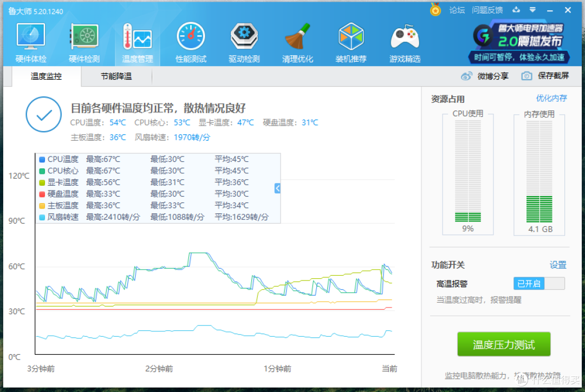The height and width of the screenshot is (392, 585).
Task: Click 保存截屏 save screenshot link
Action: pyautogui.click(x=553, y=76)
